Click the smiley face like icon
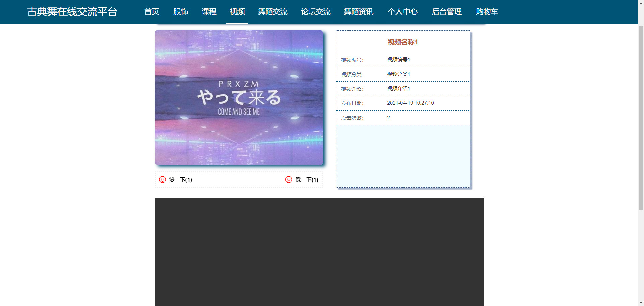Viewport: 644px width, 306px height. pos(162,180)
